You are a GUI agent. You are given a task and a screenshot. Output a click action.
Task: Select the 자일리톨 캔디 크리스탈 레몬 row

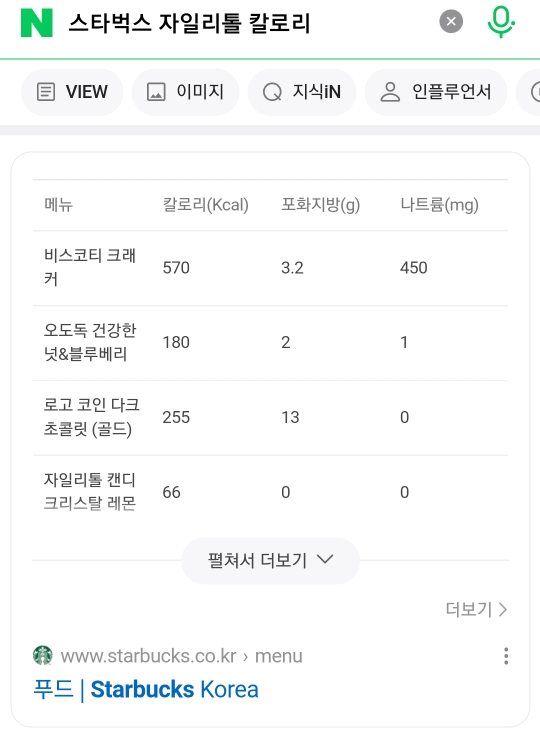(x=270, y=492)
